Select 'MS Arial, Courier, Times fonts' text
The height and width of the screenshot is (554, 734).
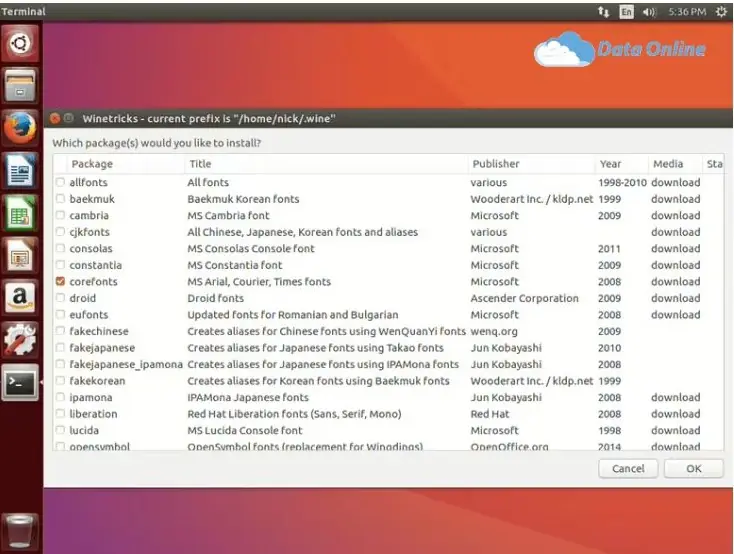[259, 281]
